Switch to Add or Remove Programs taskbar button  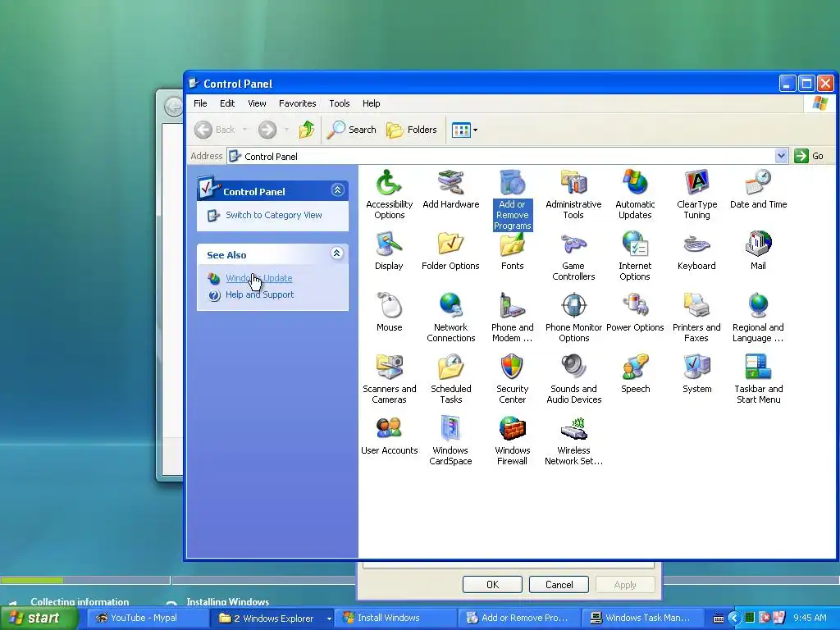(519, 618)
